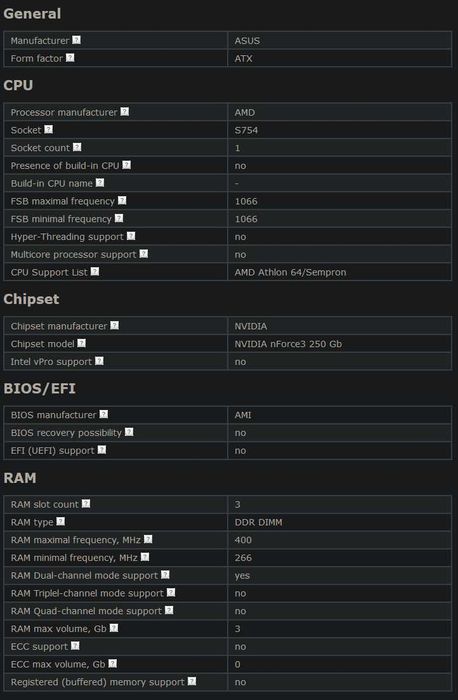This screenshot has height=700, width=458.
Task: Click the Multicore processor support help icon
Action: [144, 254]
